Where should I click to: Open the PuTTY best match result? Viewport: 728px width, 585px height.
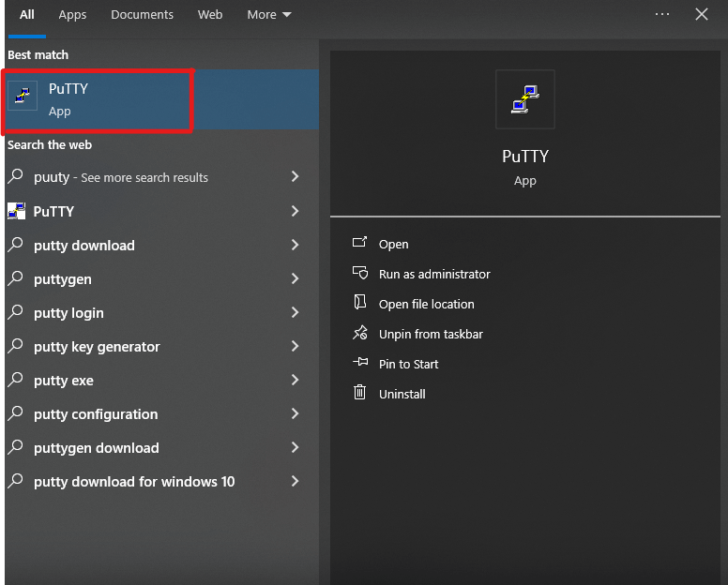pos(162,99)
